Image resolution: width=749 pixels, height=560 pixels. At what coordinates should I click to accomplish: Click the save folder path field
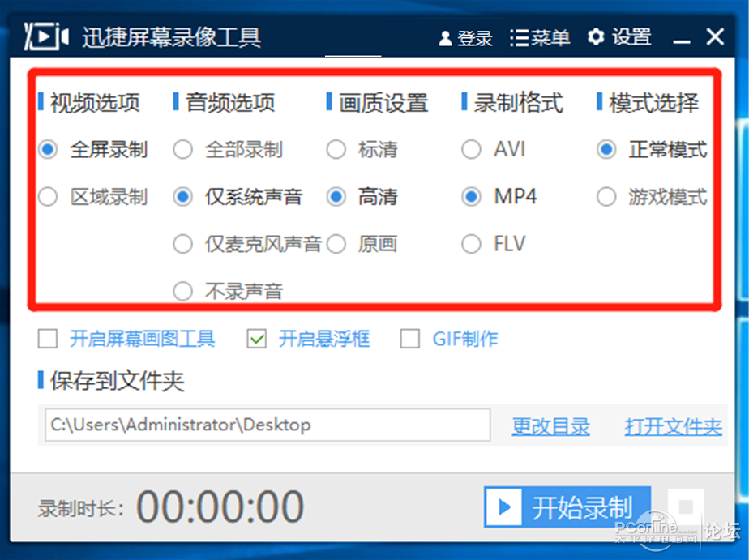point(267,425)
